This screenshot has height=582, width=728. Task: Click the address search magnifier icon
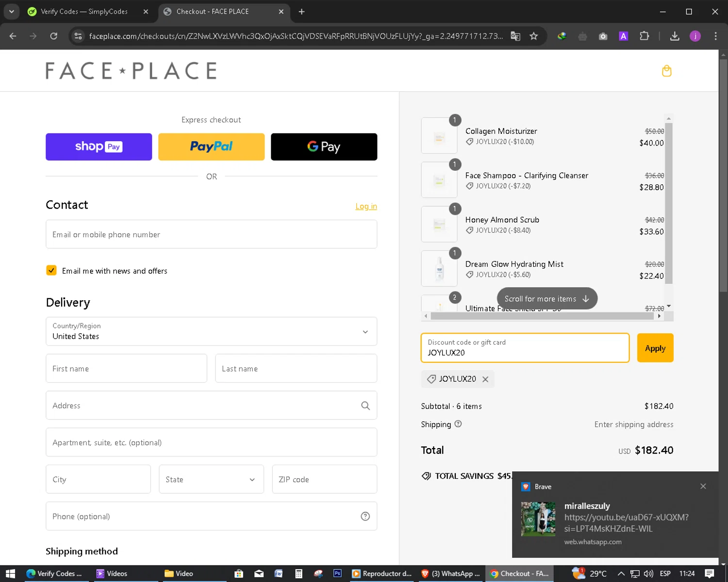365,405
